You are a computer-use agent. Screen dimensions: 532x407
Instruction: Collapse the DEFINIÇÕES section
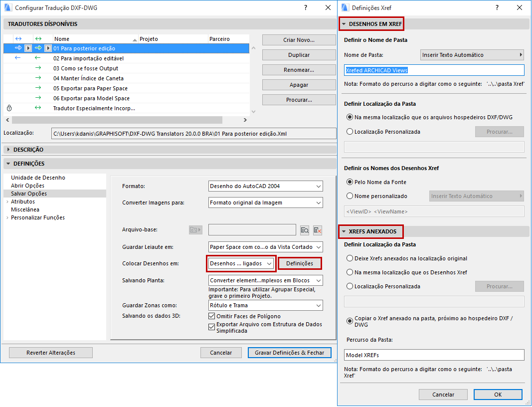tap(8, 164)
